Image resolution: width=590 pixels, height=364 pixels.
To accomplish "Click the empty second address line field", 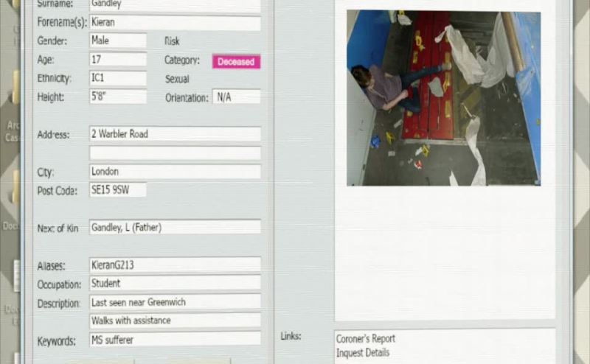I will (175, 153).
